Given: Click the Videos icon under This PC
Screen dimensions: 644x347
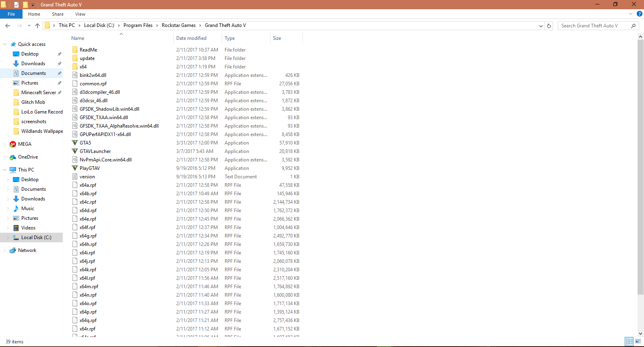Looking at the screenshot, I should [x=16, y=228].
